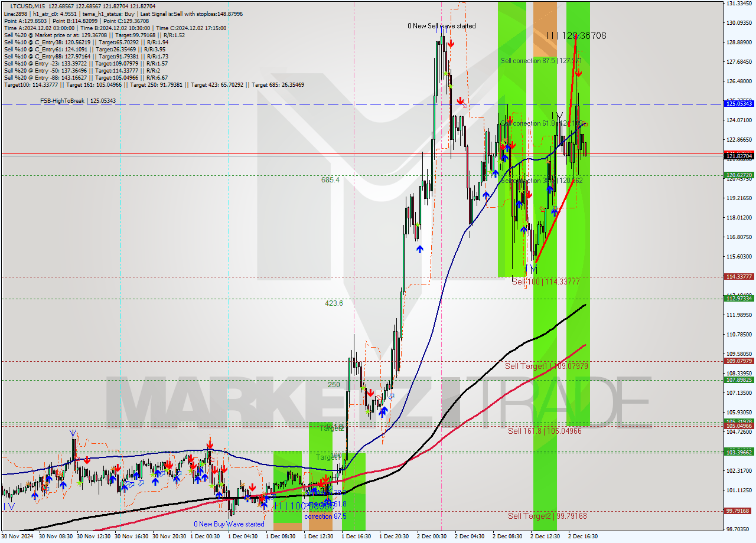
Task: Click the '0 New Sell wave started' annotation
Action: pos(442,26)
